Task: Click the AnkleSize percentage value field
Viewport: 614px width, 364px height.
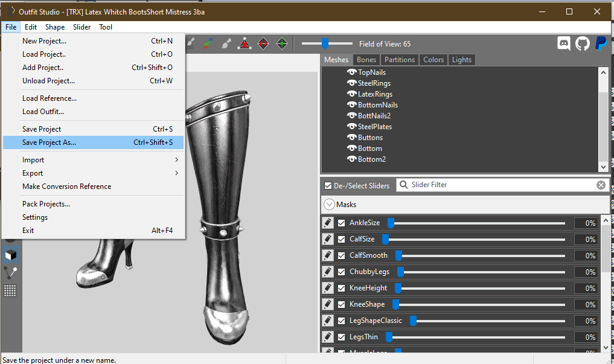Action: tap(586, 223)
